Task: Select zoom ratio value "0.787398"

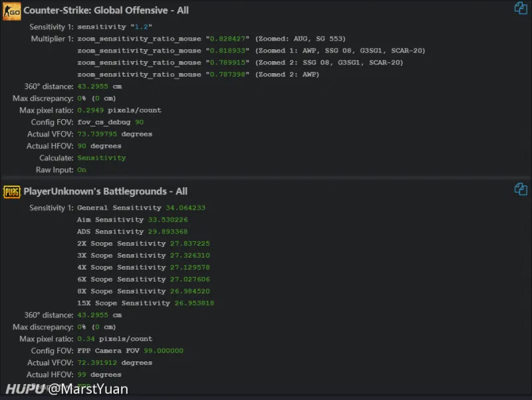Action: coord(227,75)
